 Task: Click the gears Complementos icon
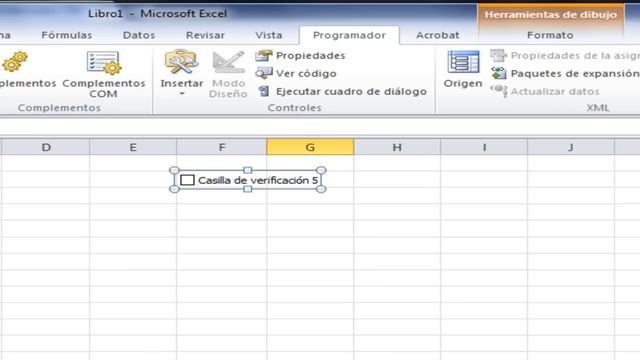click(15, 62)
